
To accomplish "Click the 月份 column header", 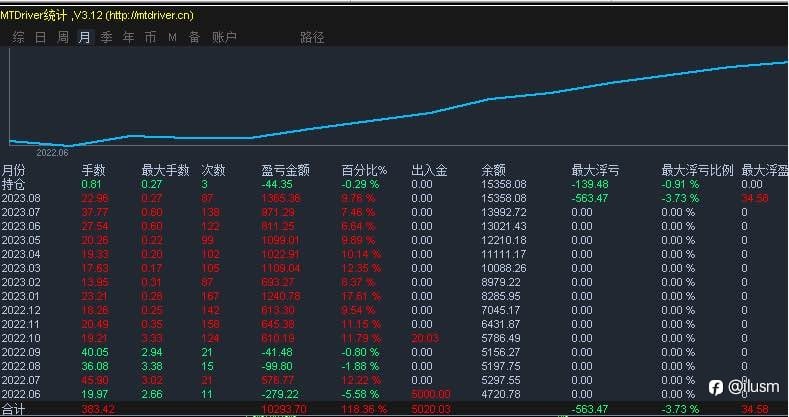I will coord(13,170).
